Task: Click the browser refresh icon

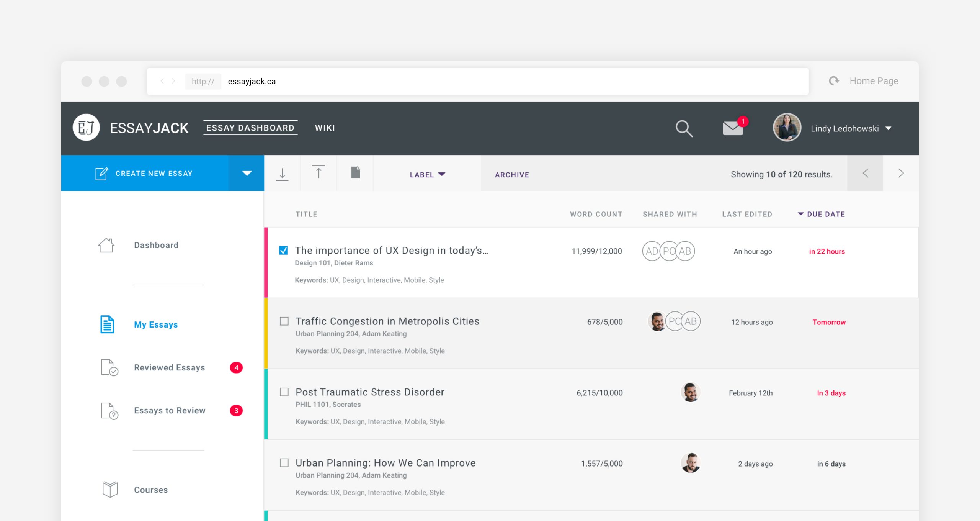Action: (x=834, y=81)
